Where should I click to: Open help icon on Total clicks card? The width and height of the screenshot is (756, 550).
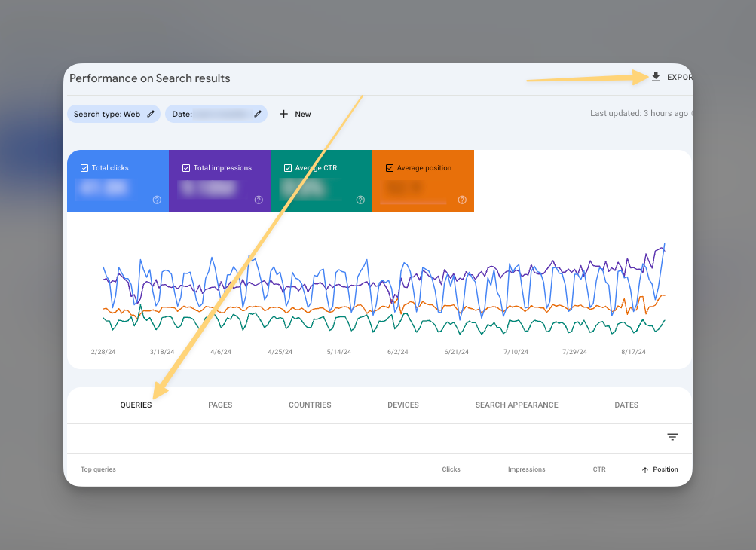click(x=158, y=200)
